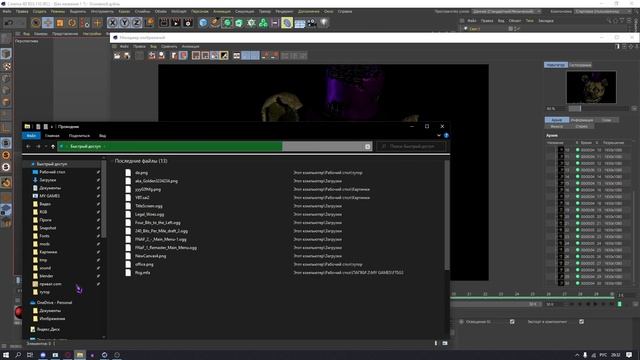The height and width of the screenshot is (360, 640).
Task: Open the Вид ribbon tab in Explorer
Action: point(102,136)
